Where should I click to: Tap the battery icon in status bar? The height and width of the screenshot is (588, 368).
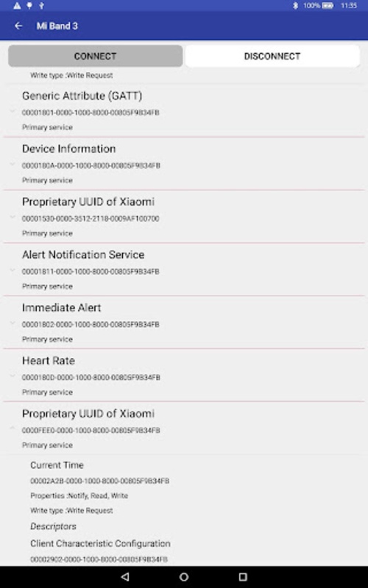click(x=328, y=6)
